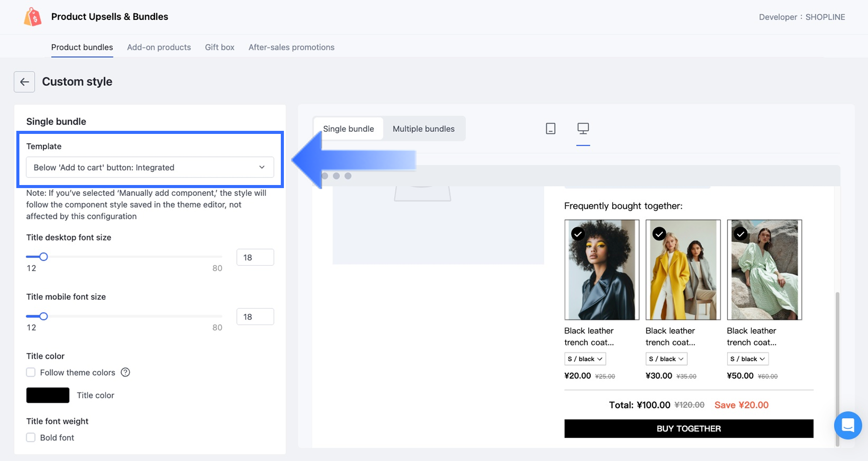
Task: Open the chat support bubble icon
Action: click(x=848, y=425)
